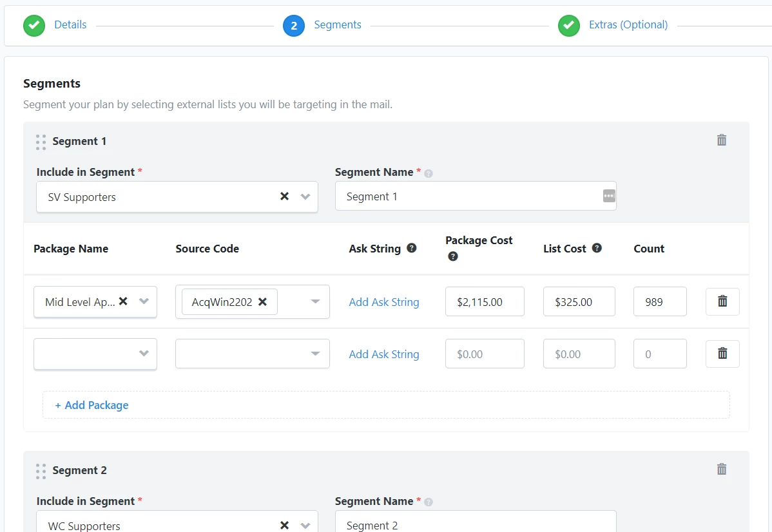
Task: Expand the SV Supporters dropdown
Action: [x=305, y=196]
